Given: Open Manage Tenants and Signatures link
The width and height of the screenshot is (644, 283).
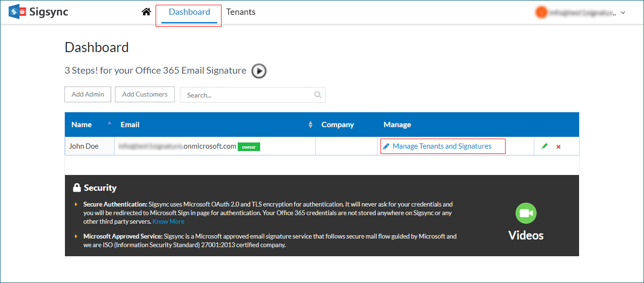Looking at the screenshot, I should pos(442,146).
